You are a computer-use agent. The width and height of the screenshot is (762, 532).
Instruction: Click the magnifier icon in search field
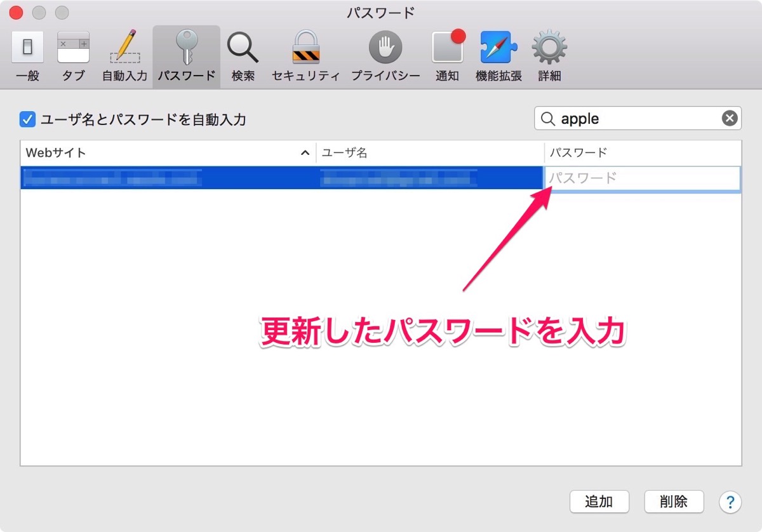pos(547,118)
